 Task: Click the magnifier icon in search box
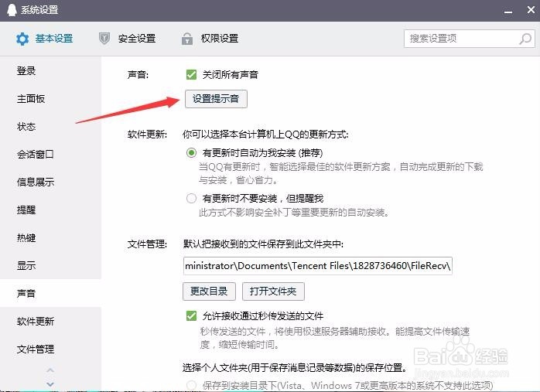coord(525,39)
